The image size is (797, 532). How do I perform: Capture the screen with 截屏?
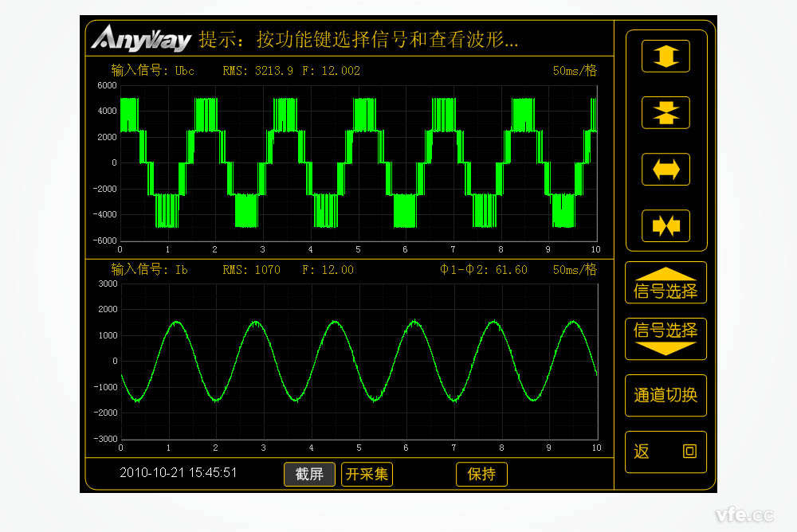[x=309, y=474]
